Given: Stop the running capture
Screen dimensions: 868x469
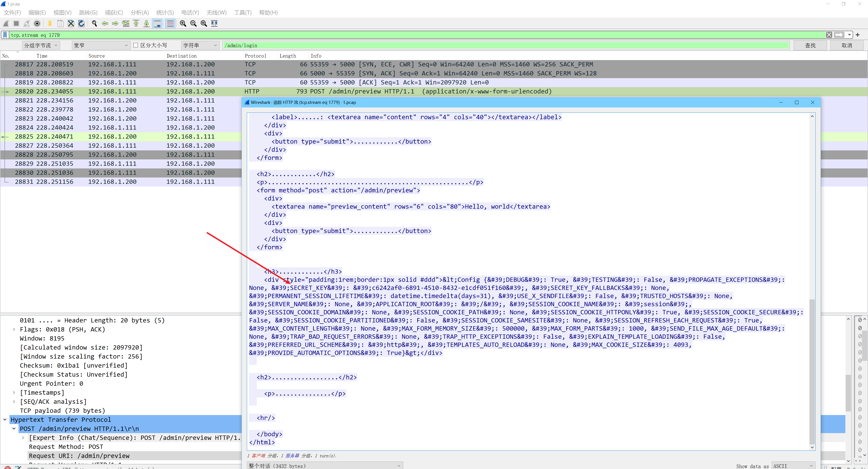Looking at the screenshot, I should tap(16, 23).
